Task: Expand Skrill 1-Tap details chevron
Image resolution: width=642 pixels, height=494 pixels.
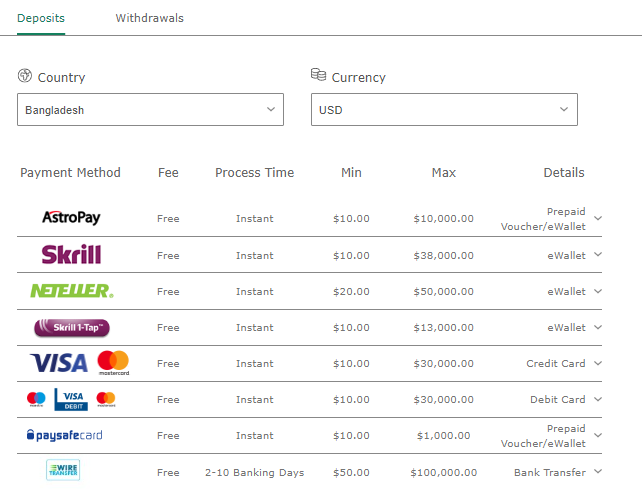Action: click(598, 327)
